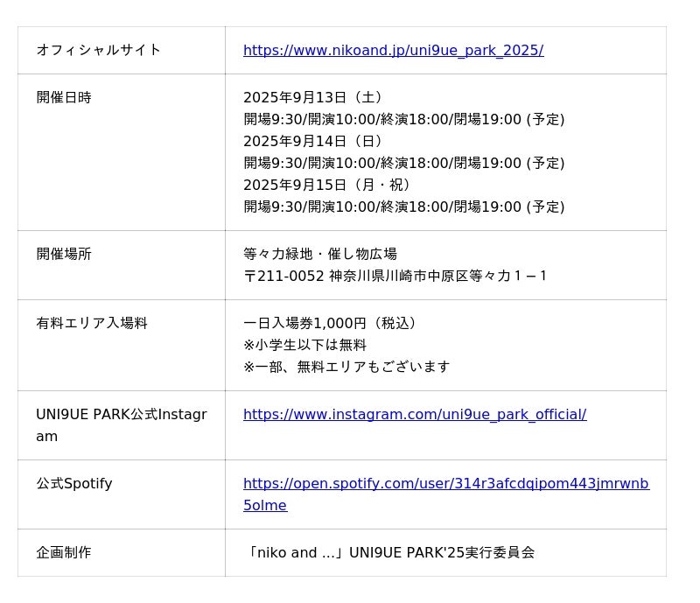Click the 〒211-0052 address line
700x603 pixels.
(395, 276)
